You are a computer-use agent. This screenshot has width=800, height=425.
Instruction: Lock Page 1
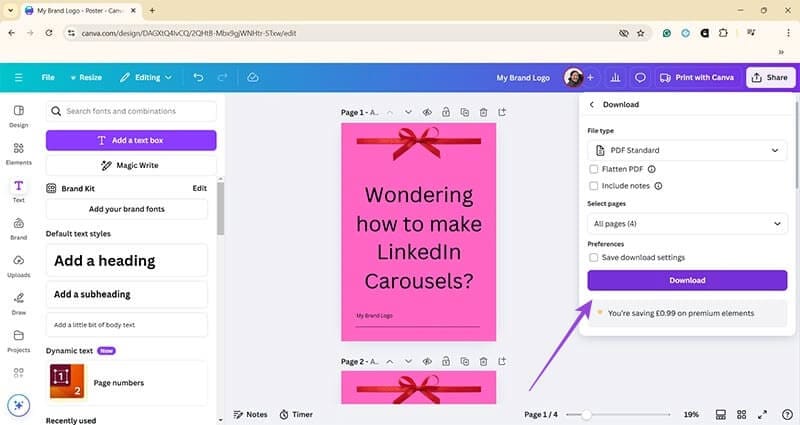446,112
